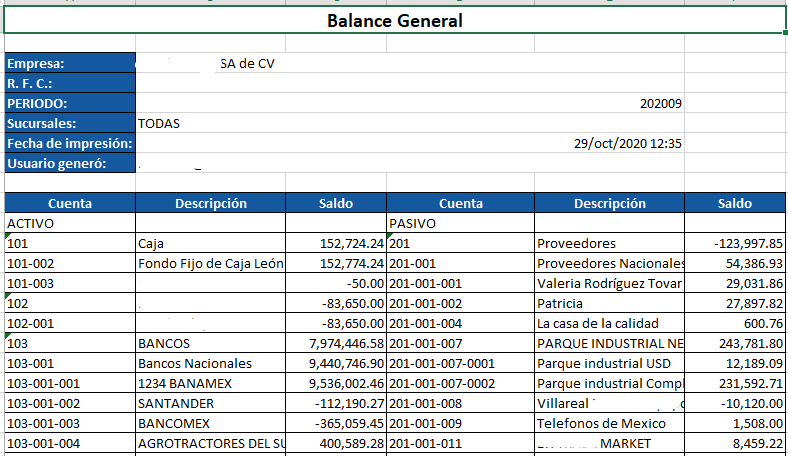Click Telefonos de Mexico cell
The width and height of the screenshot is (788, 456).
pyautogui.click(x=610, y=423)
